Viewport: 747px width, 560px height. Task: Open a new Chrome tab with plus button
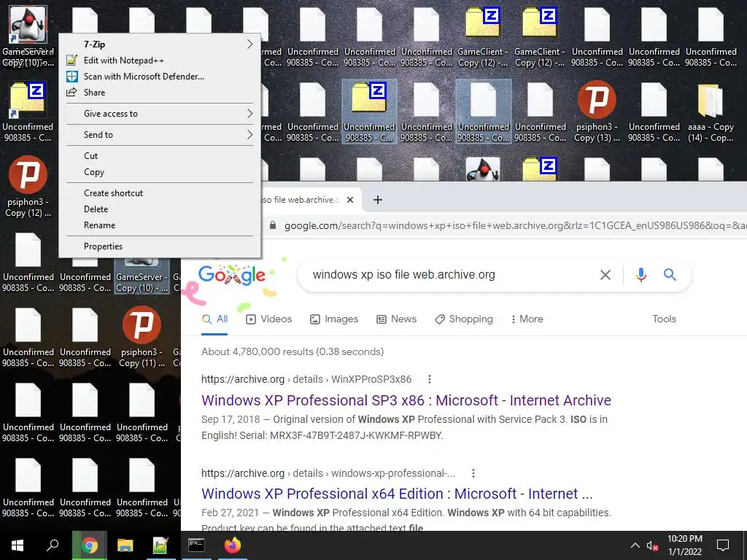click(x=378, y=200)
